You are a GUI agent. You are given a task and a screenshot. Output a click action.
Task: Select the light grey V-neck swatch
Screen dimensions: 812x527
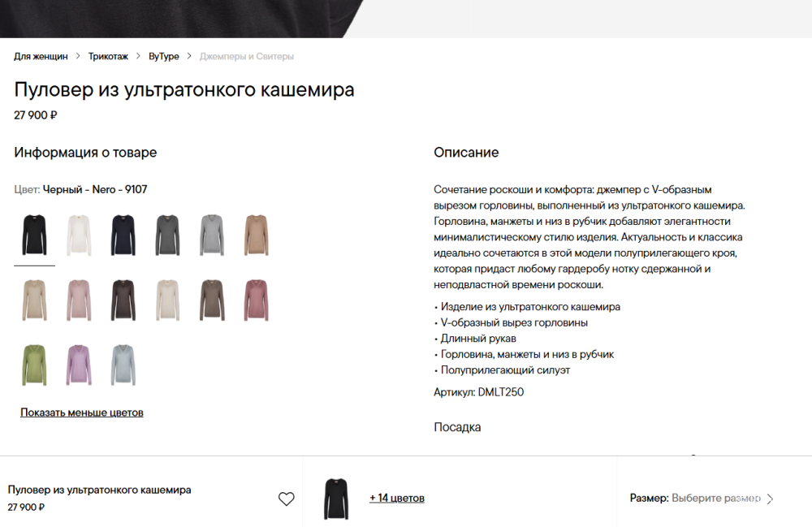click(x=212, y=235)
